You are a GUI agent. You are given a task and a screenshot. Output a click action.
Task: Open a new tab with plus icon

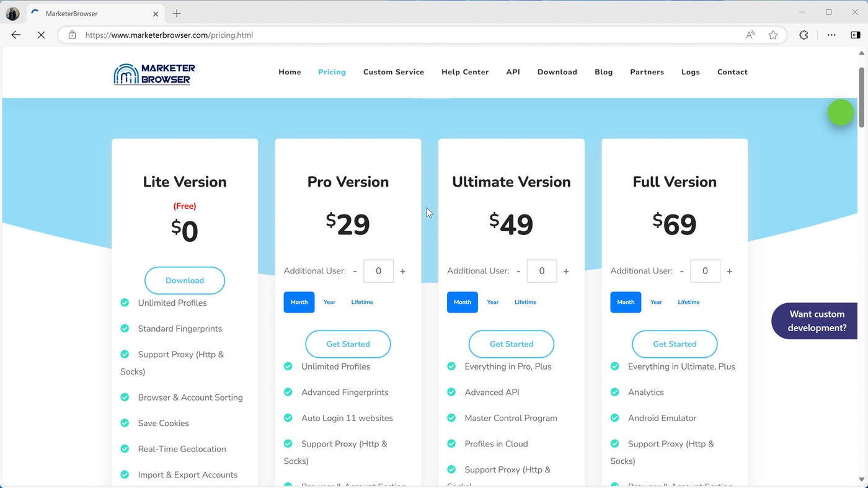pyautogui.click(x=177, y=14)
